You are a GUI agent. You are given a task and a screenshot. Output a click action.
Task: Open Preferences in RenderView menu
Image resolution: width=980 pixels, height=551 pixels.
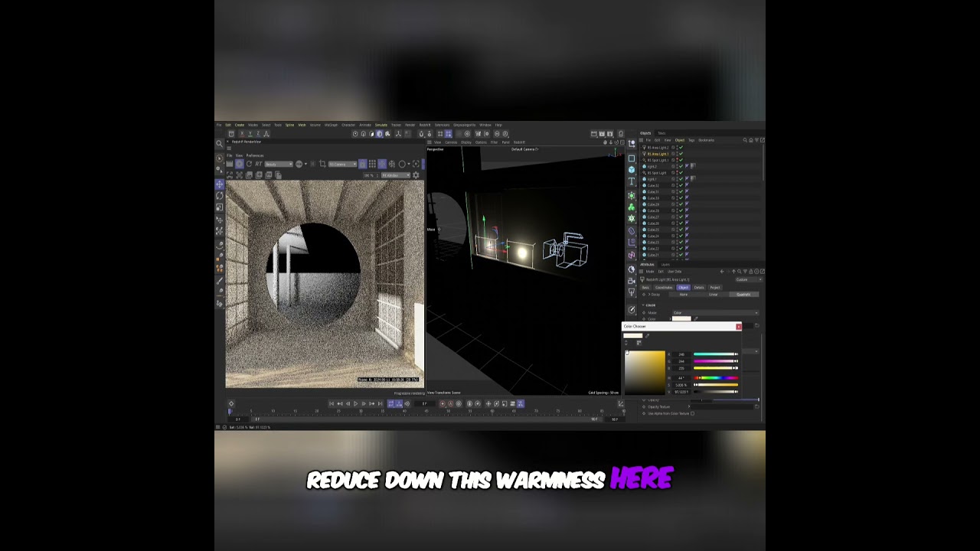[x=255, y=155]
